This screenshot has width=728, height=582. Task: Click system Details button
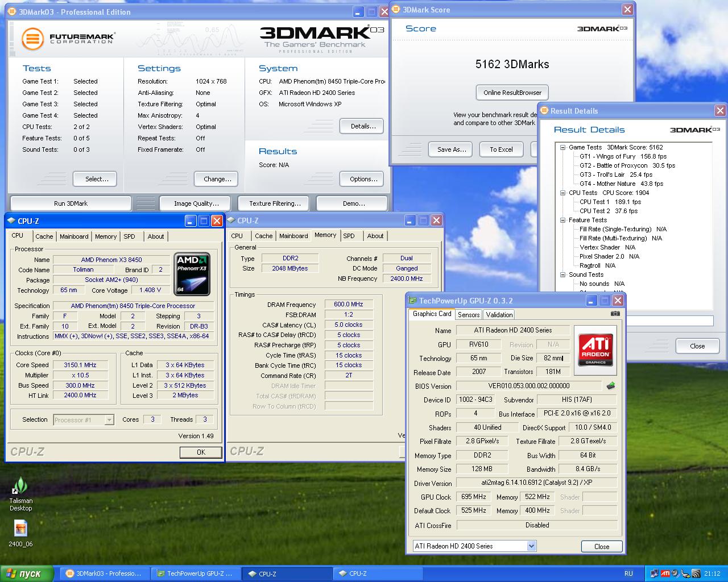click(362, 126)
